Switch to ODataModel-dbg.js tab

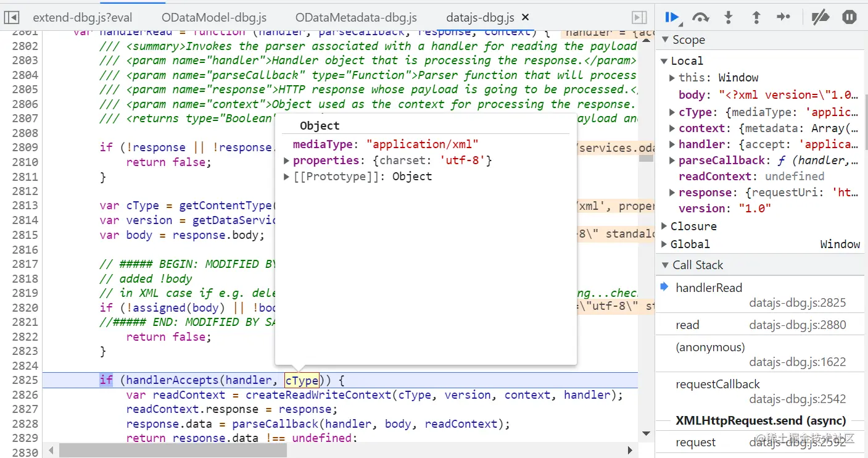pyautogui.click(x=213, y=18)
